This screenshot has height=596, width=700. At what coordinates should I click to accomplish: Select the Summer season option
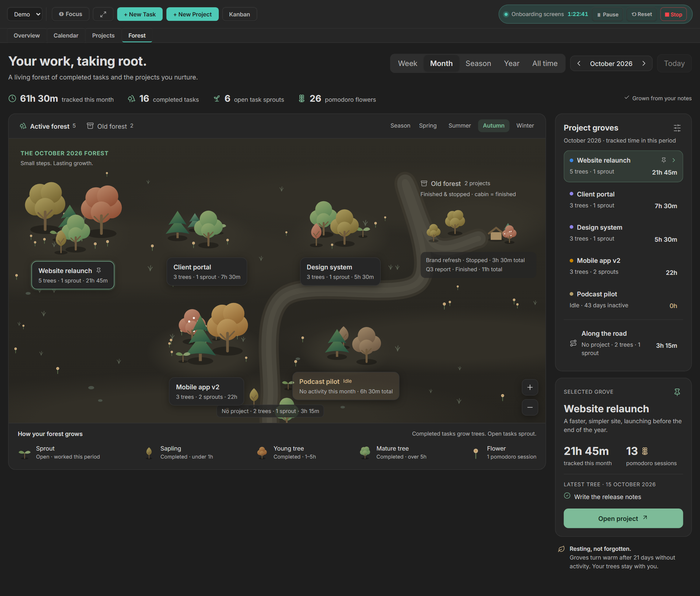point(459,126)
